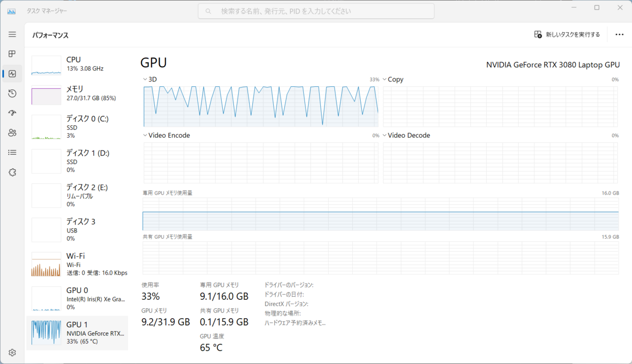Click the 物理的な場所 label
Image resolution: width=632 pixels, height=364 pixels.
282,313
